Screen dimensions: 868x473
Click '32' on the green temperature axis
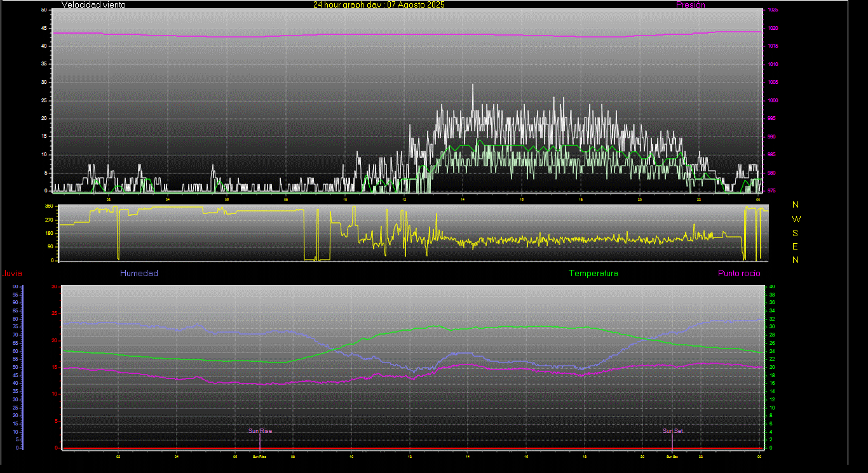(772, 319)
